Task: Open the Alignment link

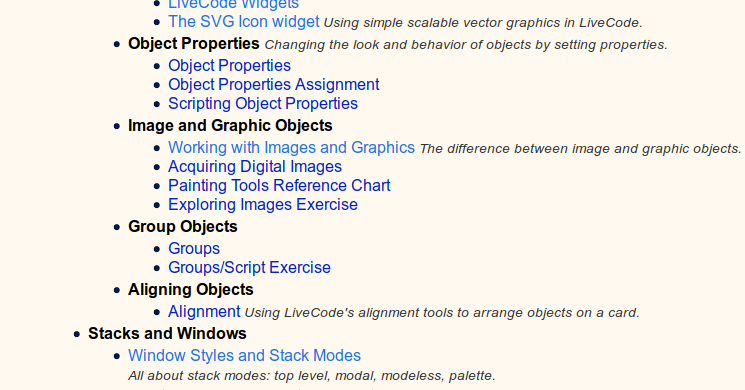Action: [204, 312]
